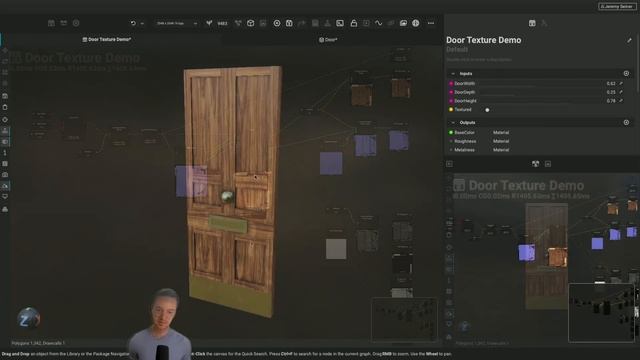Viewport: 640px width, 360px height.
Task: Click the export box icon after the padlock
Action: click(x=366, y=23)
